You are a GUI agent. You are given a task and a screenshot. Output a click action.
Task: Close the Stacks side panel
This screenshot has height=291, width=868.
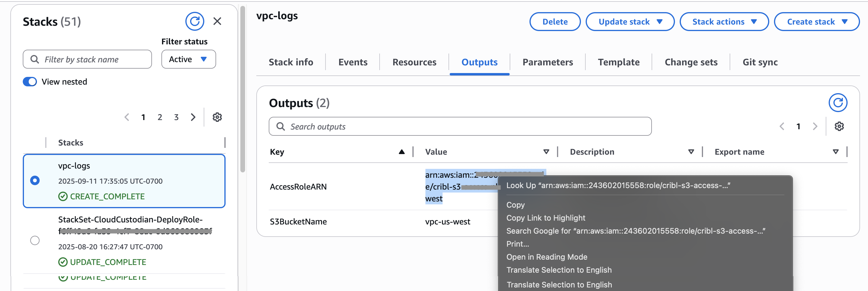(x=218, y=21)
